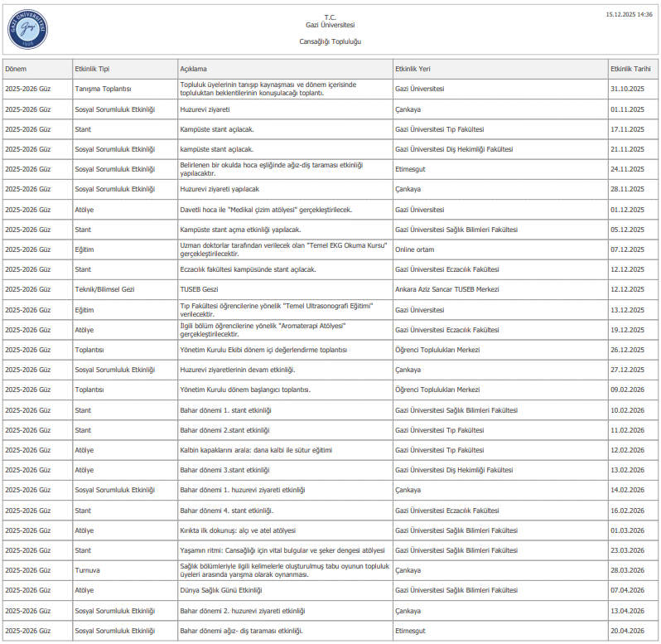Select the date 20.04.2026
The width and height of the screenshot is (661, 644).
pos(627,631)
